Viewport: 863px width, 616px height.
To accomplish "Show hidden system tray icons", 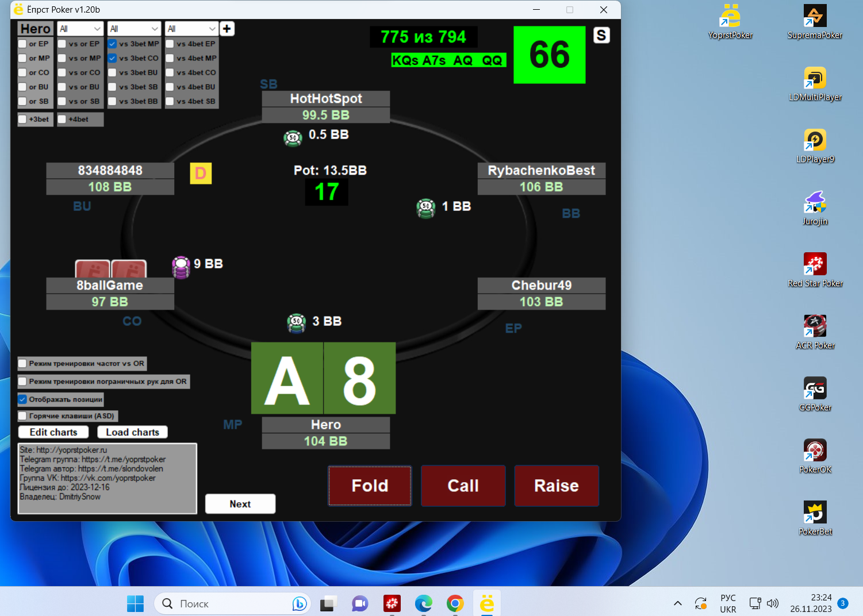I will point(678,603).
